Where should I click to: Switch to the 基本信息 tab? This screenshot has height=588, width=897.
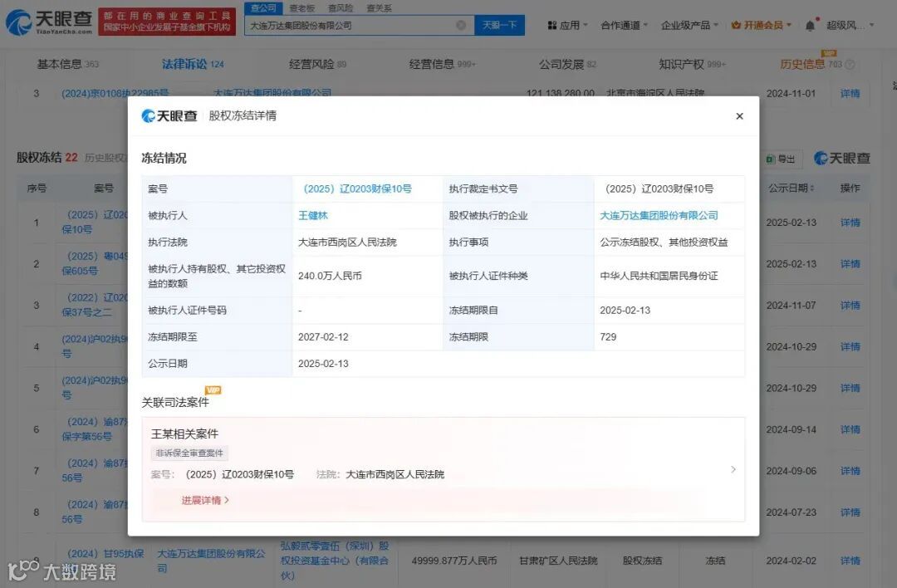click(x=67, y=64)
